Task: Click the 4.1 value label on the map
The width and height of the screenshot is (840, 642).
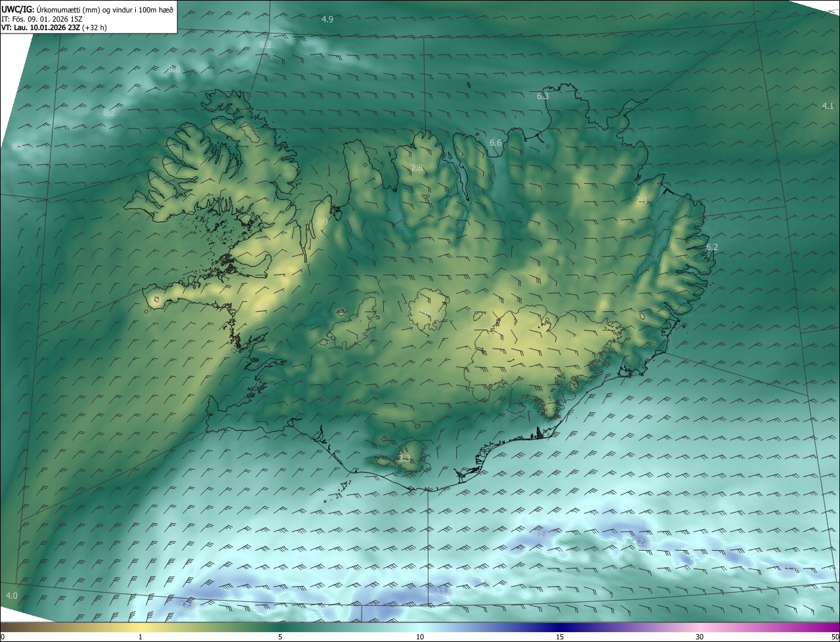Action: [x=828, y=106]
